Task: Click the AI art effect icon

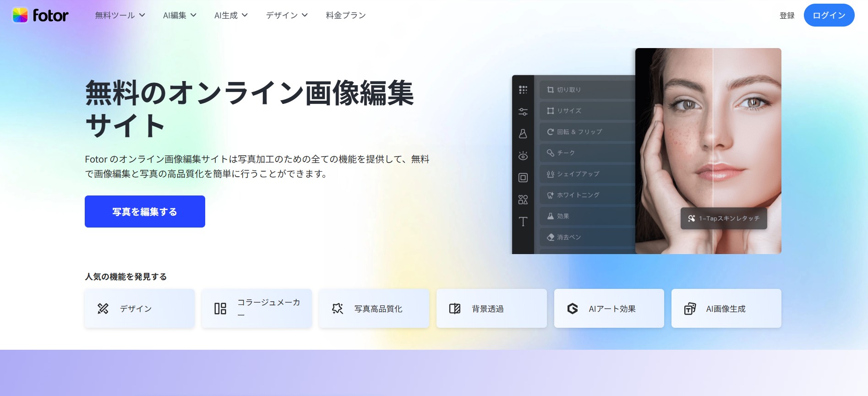Action: point(573,309)
